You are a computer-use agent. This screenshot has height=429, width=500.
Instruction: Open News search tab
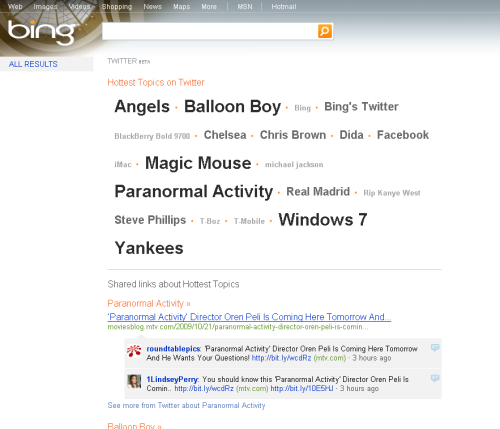click(152, 7)
